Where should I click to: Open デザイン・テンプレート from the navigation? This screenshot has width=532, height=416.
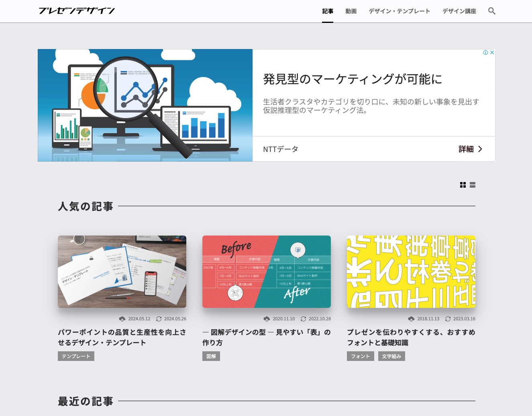(x=399, y=11)
